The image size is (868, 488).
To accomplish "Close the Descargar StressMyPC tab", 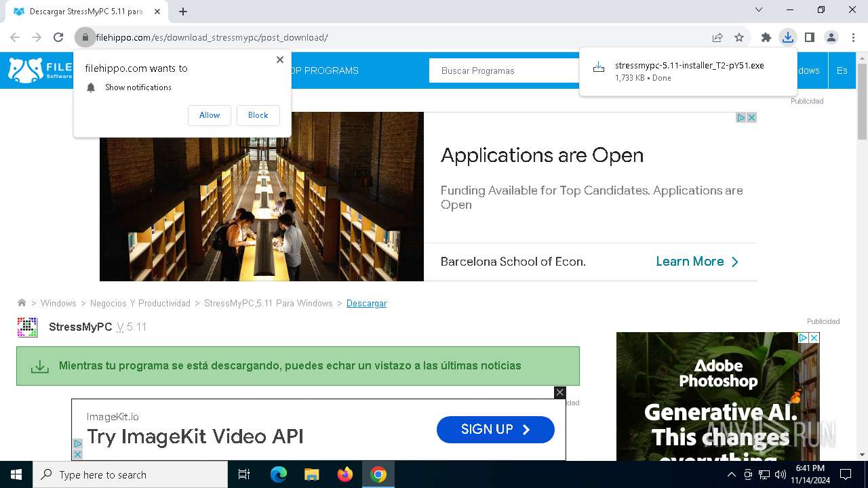I will tap(157, 12).
